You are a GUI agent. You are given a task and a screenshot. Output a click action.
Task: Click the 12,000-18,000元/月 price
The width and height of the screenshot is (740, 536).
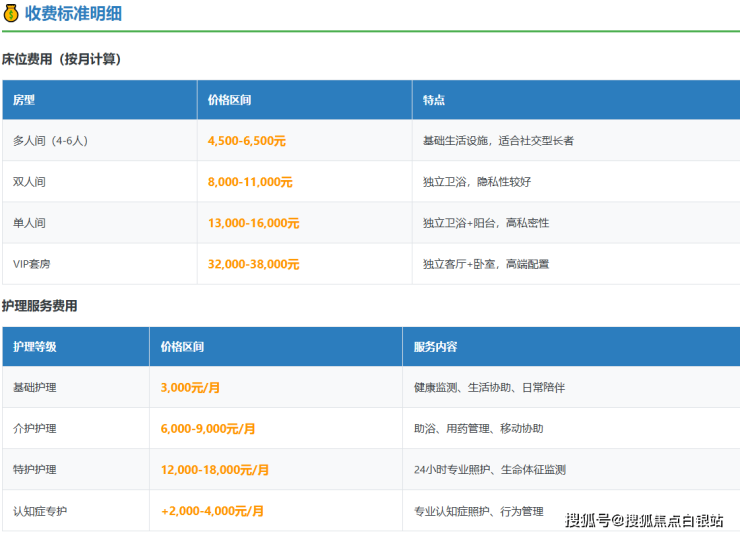tap(215, 469)
